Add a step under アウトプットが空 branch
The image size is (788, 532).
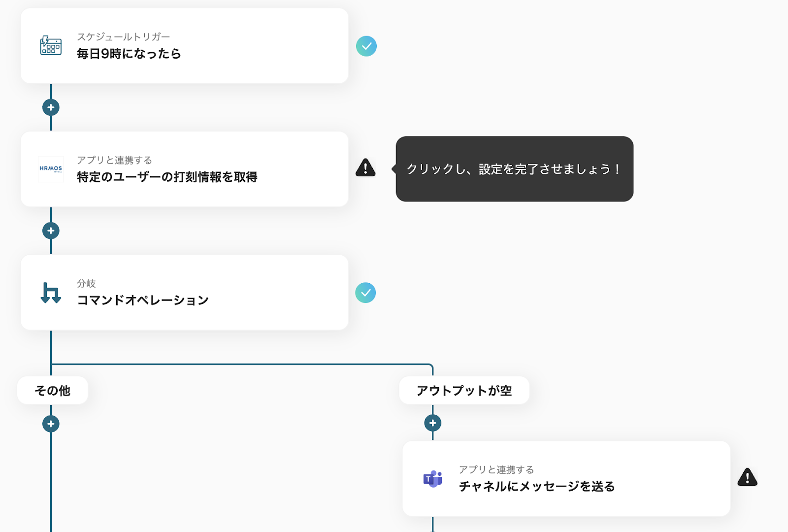433,423
